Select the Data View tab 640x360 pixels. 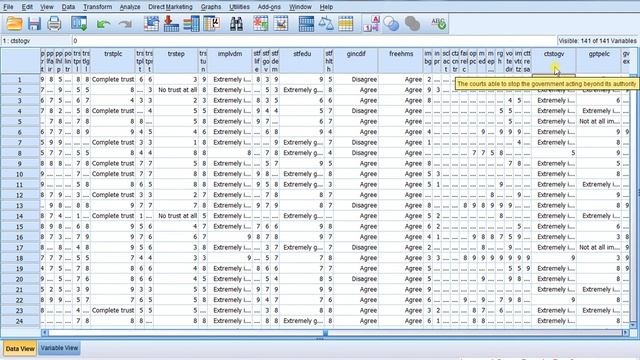tap(20, 349)
